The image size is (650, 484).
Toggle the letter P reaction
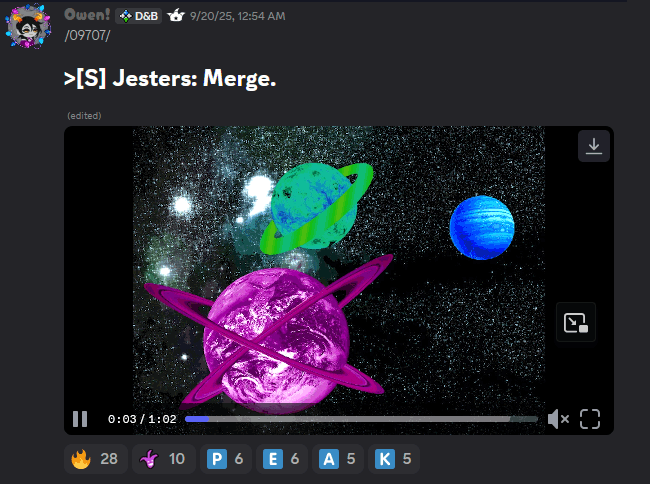(x=226, y=459)
